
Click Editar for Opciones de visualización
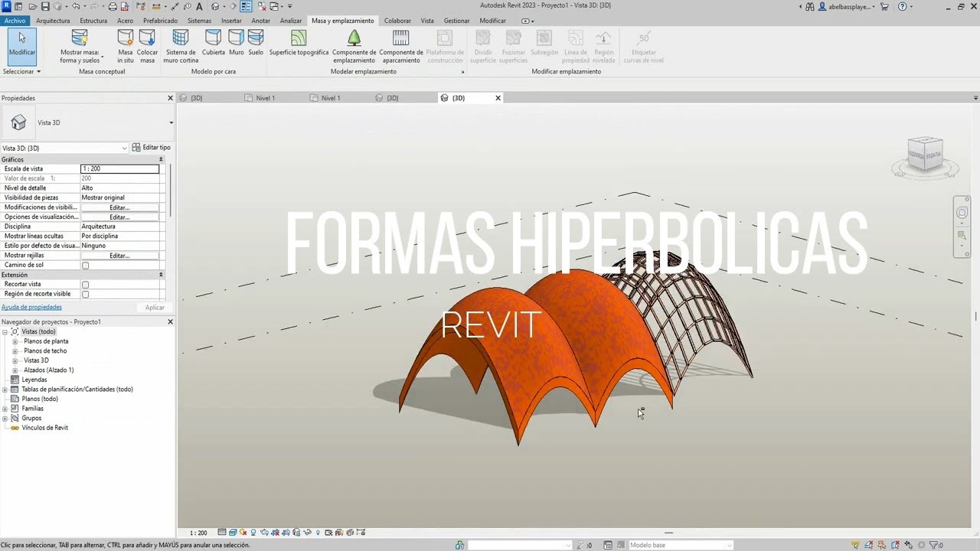119,217
